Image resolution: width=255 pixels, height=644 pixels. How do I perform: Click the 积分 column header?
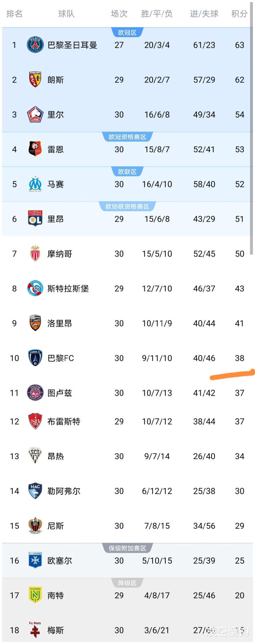pos(239,14)
